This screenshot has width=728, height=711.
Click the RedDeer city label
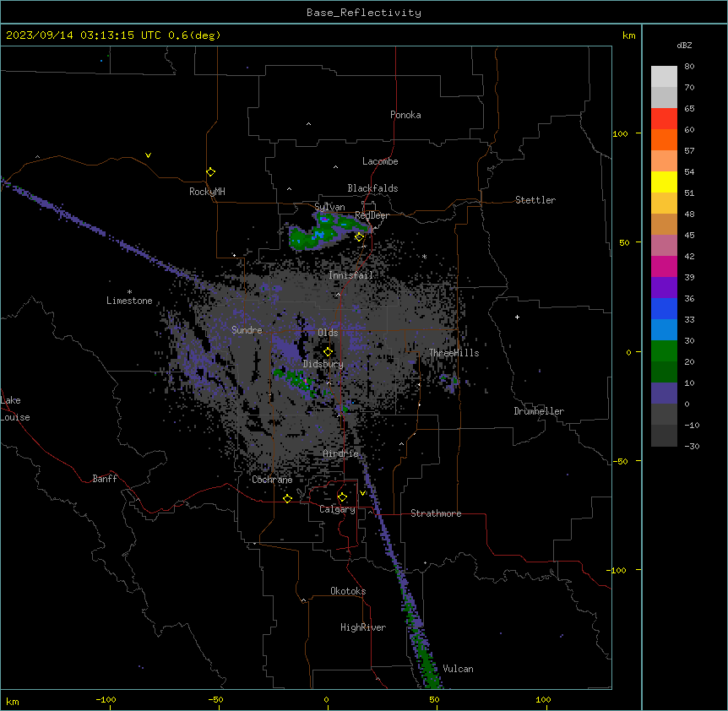(372, 215)
